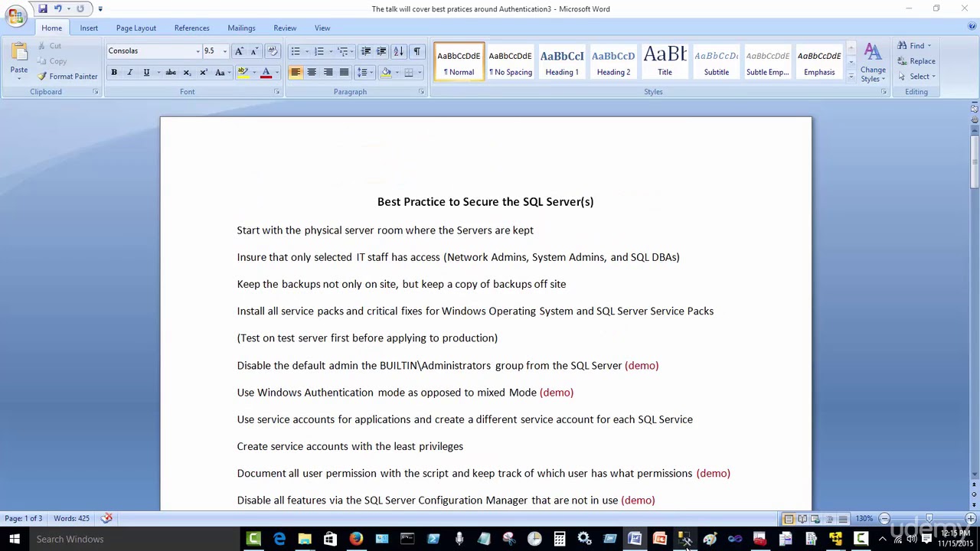Click the Zoom Out minus button
Screen dimensions: 980x551
pos(884,519)
